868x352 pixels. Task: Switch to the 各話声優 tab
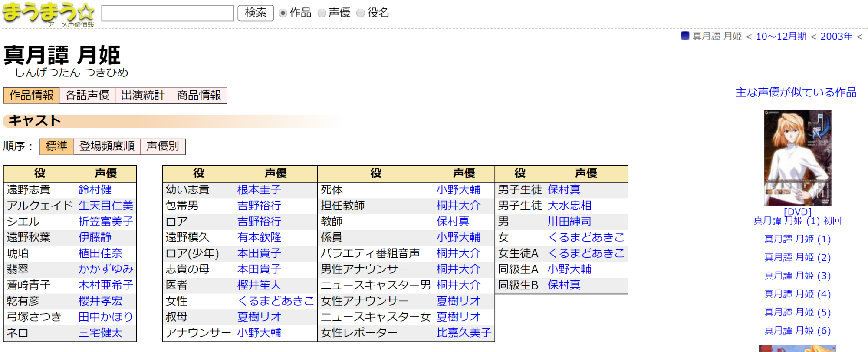tap(87, 95)
